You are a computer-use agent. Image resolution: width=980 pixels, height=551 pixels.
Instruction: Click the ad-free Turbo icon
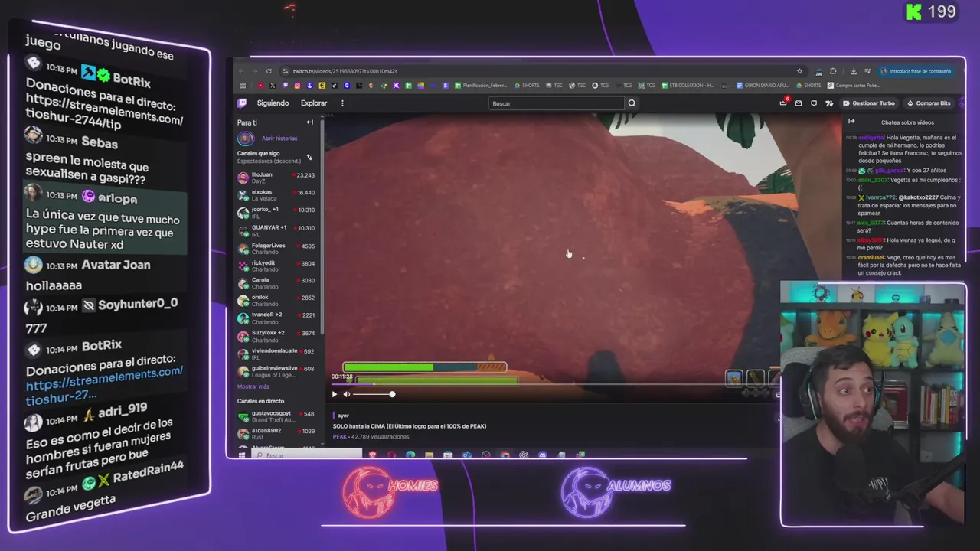829,103
